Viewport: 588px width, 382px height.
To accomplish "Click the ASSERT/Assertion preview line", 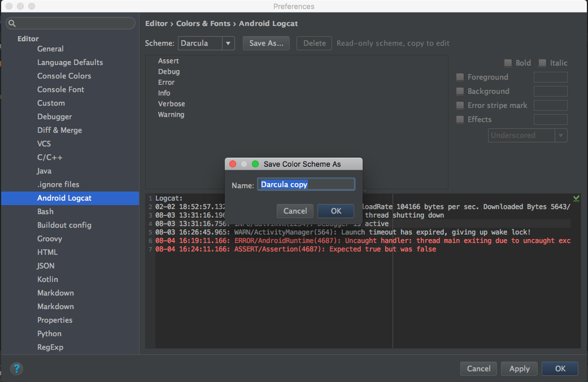I will 295,249.
